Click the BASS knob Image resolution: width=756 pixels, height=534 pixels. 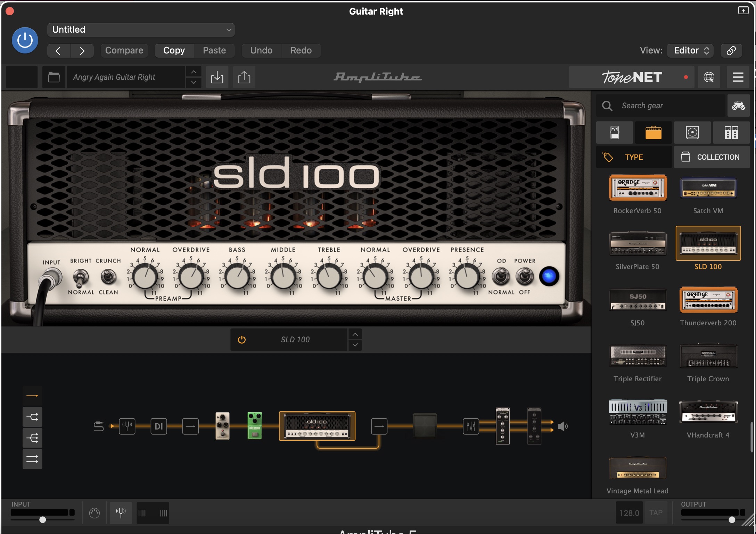click(x=237, y=277)
